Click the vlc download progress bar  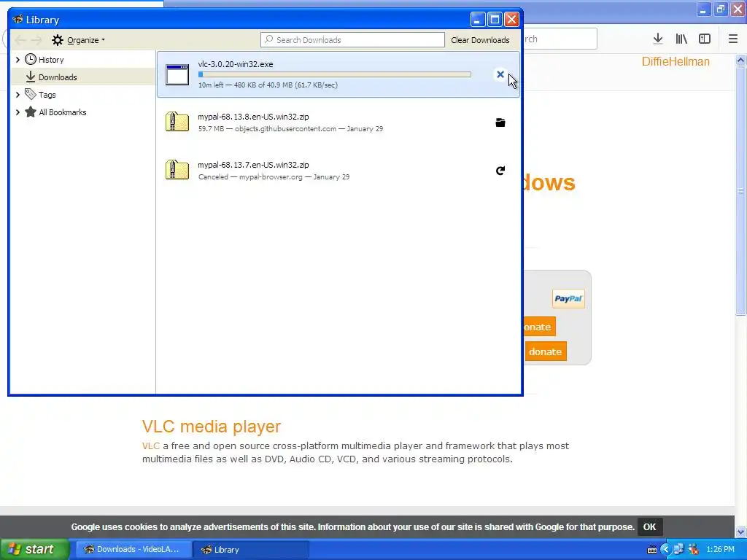coord(334,74)
